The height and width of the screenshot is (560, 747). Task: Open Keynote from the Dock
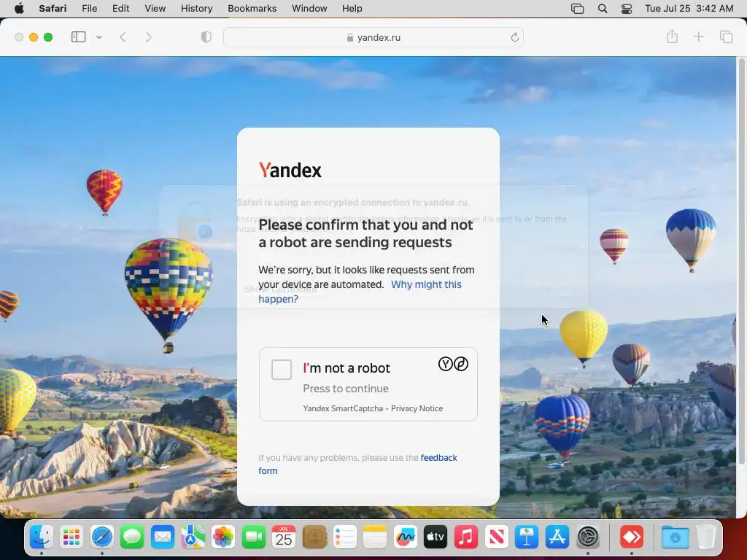pyautogui.click(x=527, y=537)
